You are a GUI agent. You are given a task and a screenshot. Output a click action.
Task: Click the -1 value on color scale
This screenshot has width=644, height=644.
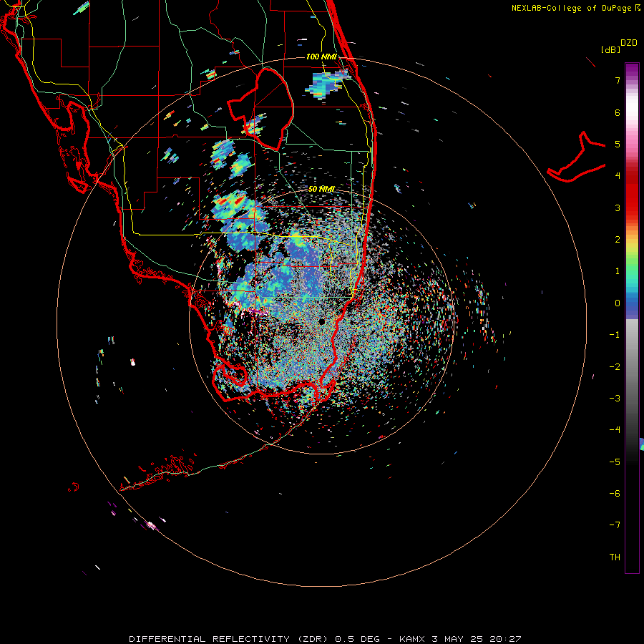[x=615, y=335]
